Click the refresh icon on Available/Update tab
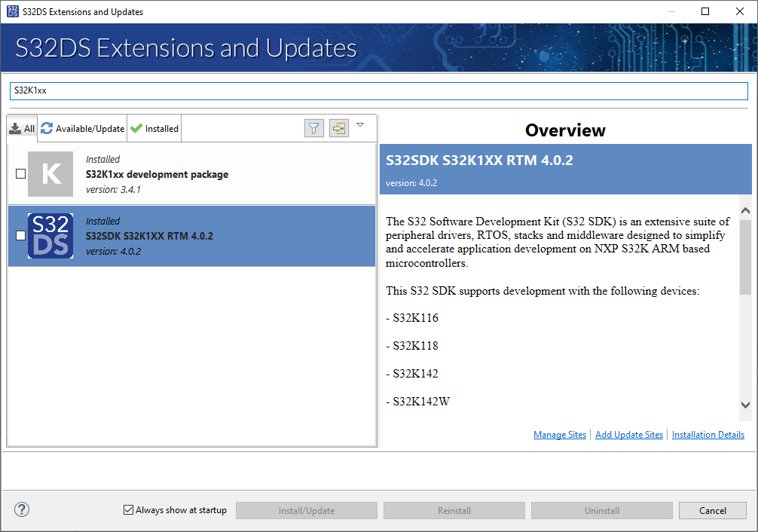758x532 pixels. pos(46,127)
